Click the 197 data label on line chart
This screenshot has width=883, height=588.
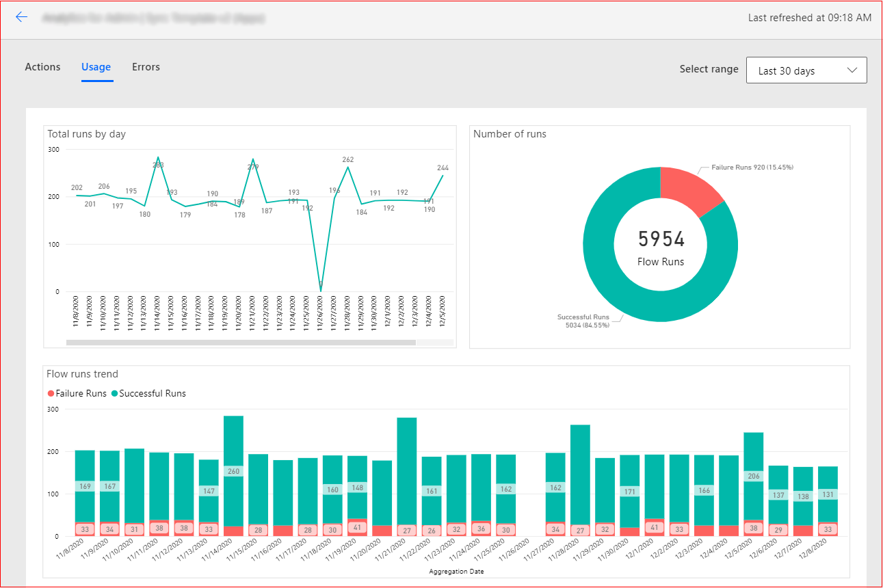tap(117, 206)
